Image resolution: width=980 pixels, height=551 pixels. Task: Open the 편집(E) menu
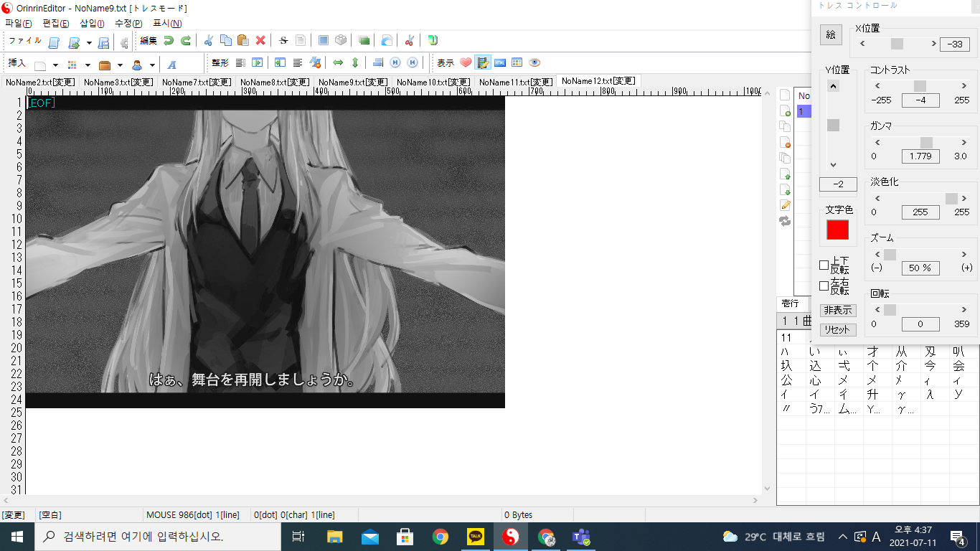point(56,24)
